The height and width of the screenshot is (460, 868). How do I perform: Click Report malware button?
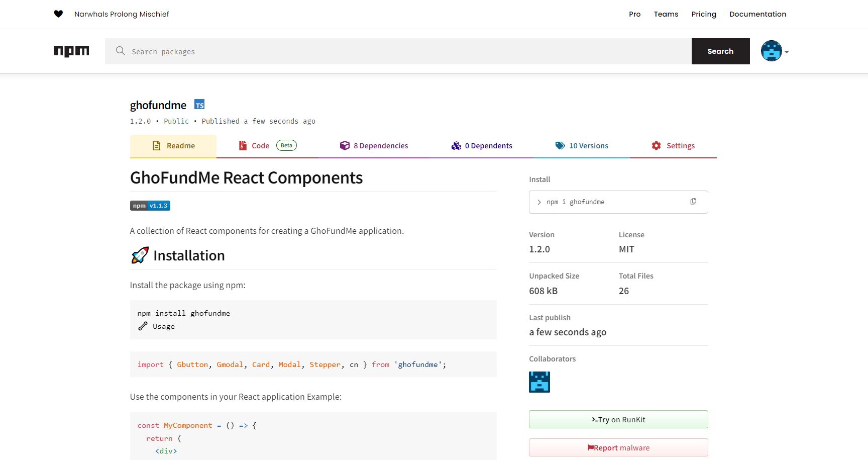tap(618, 447)
